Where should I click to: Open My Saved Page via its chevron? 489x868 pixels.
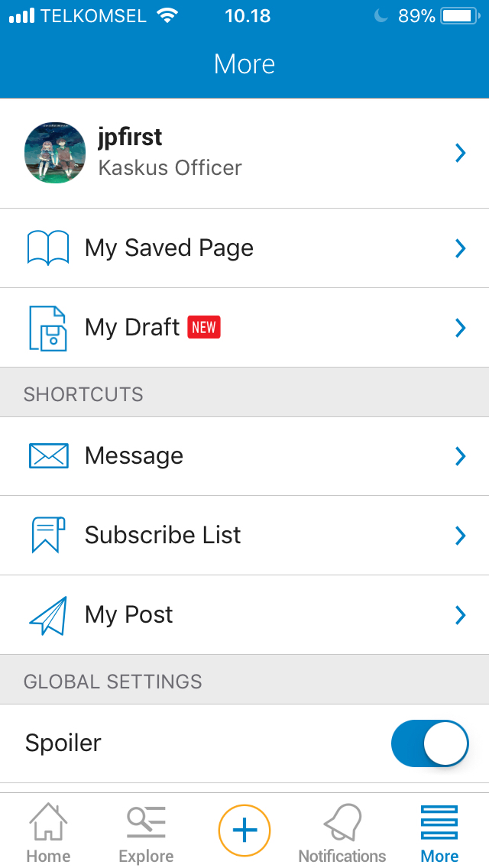coord(461,248)
